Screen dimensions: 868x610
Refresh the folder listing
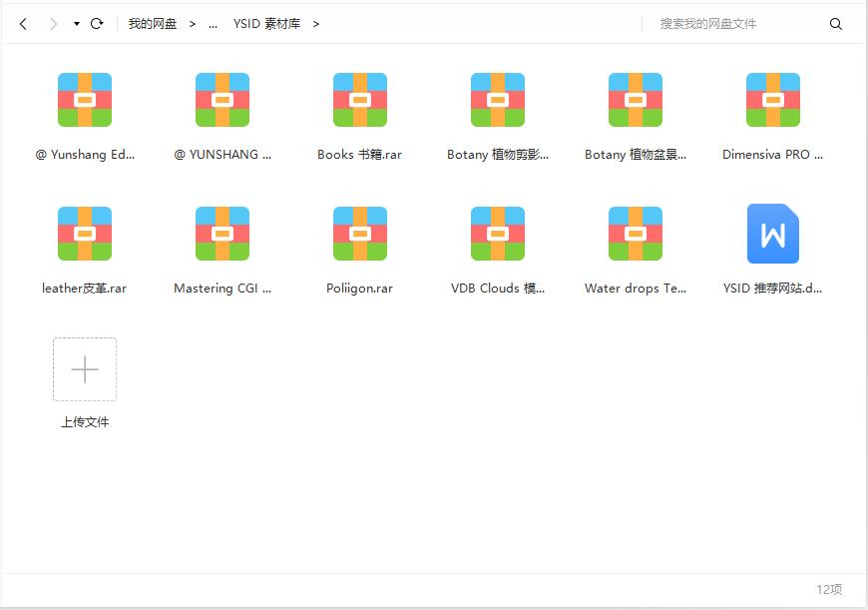(97, 23)
